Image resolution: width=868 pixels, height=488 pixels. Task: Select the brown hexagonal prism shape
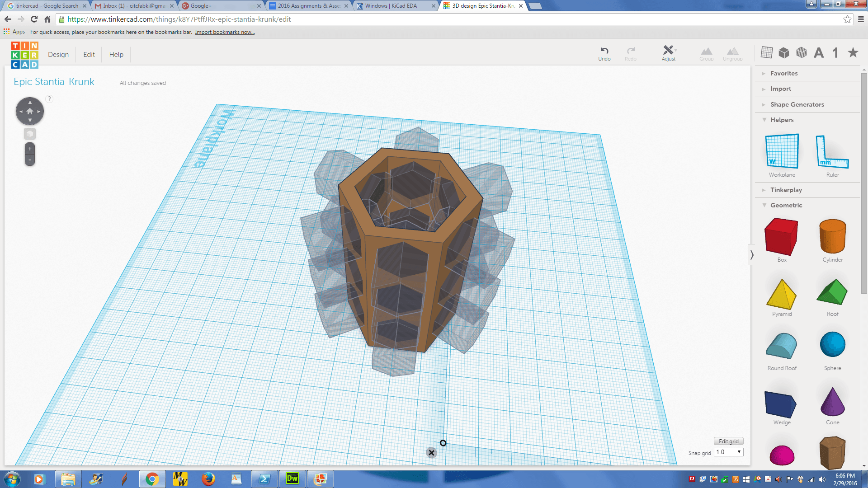coord(832,453)
